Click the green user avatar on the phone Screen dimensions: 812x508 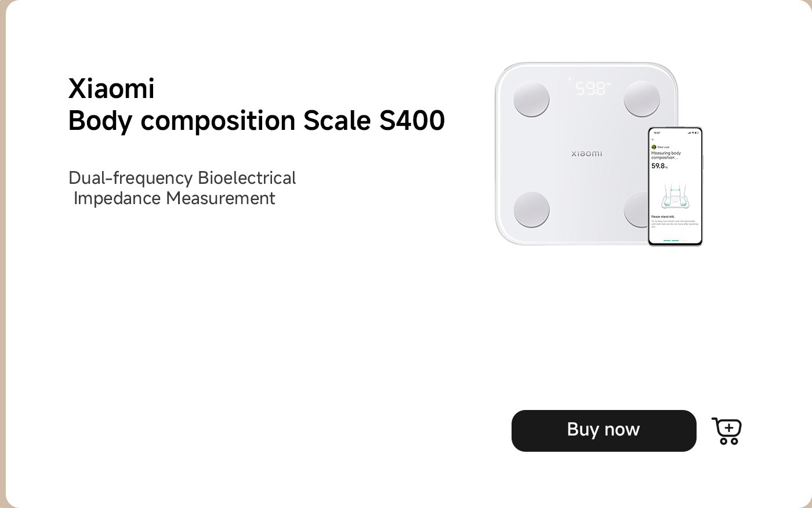click(654, 147)
